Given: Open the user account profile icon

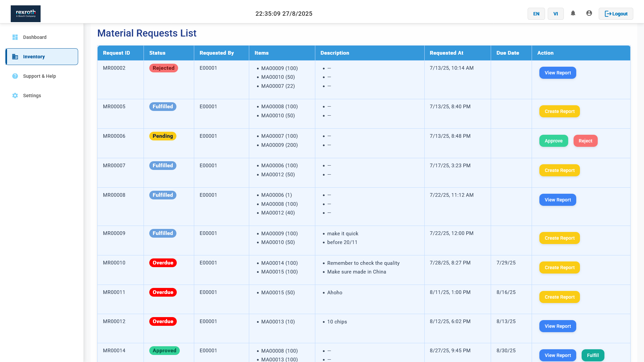Looking at the screenshot, I should 589,13.
